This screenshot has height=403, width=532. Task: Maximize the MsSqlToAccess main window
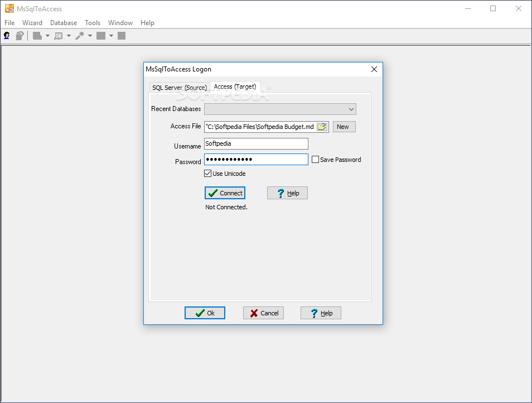(x=493, y=8)
